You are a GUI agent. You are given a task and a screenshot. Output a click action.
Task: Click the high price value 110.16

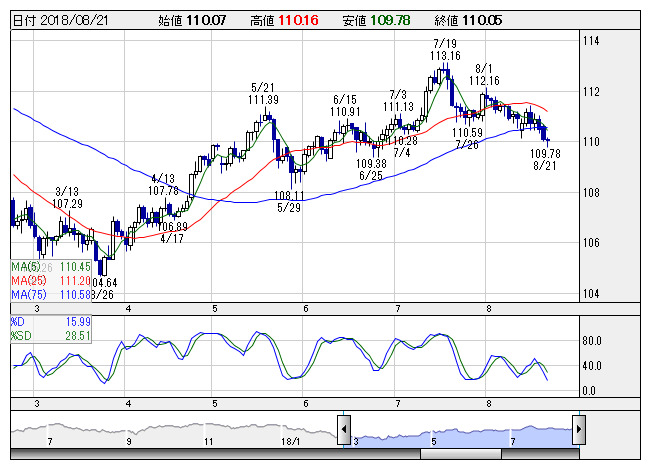[x=298, y=20]
